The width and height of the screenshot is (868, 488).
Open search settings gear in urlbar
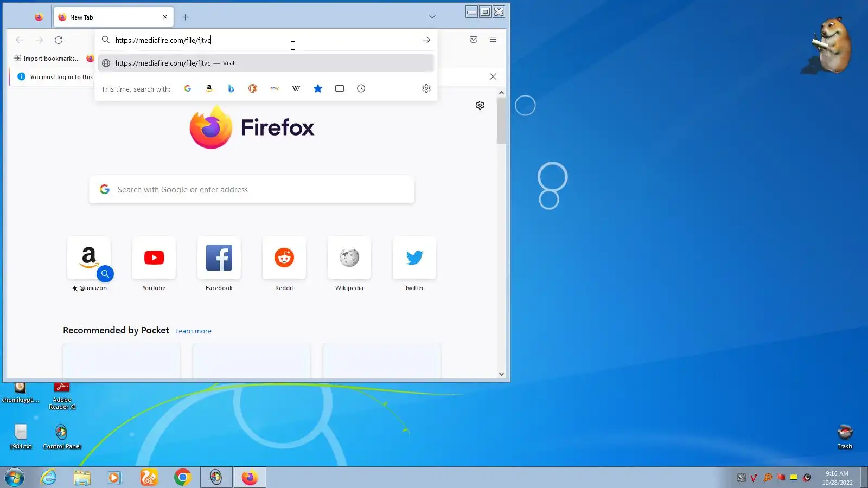tap(426, 88)
